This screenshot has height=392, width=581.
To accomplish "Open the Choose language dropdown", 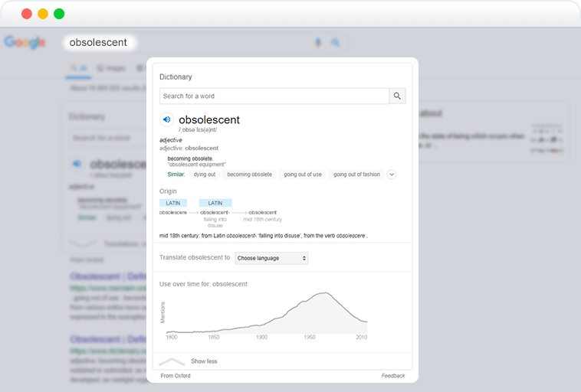I will tap(271, 258).
